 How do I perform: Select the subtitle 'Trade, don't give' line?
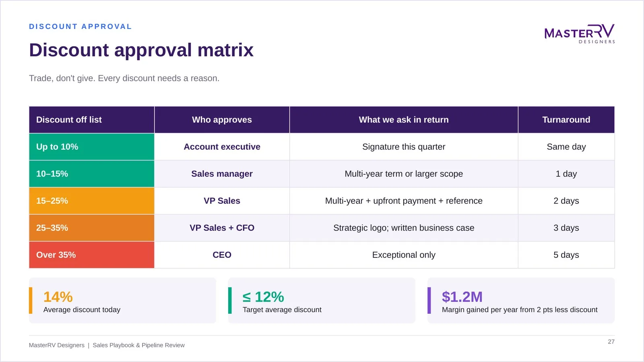tap(124, 78)
